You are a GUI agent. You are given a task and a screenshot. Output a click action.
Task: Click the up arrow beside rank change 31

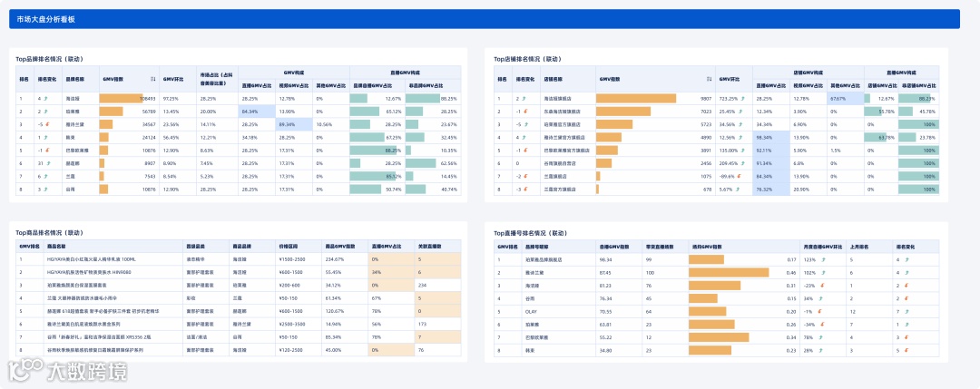(x=47, y=163)
